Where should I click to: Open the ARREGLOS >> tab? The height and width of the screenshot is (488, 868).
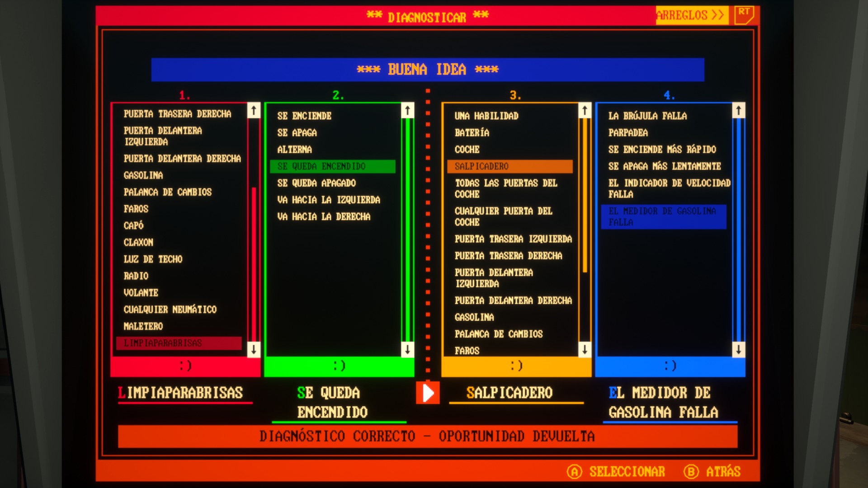(x=692, y=15)
